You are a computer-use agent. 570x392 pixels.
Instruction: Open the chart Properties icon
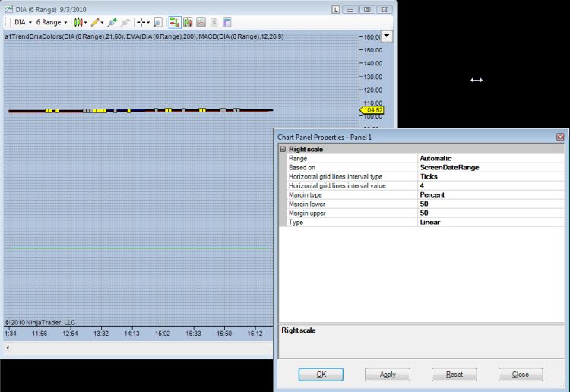click(226, 23)
